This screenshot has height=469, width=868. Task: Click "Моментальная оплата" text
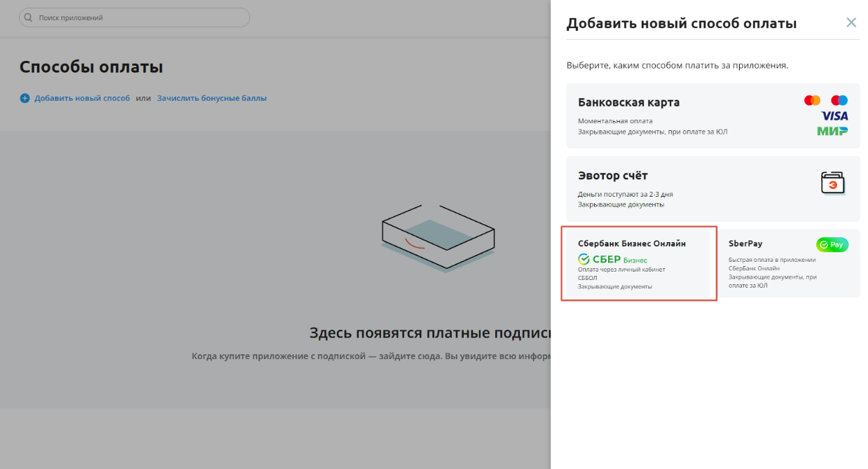click(x=615, y=121)
